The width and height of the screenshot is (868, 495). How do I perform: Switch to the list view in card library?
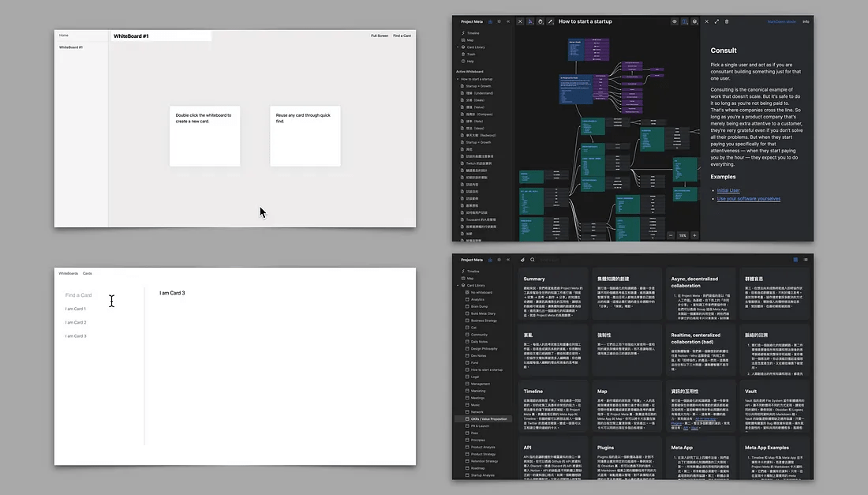806,260
